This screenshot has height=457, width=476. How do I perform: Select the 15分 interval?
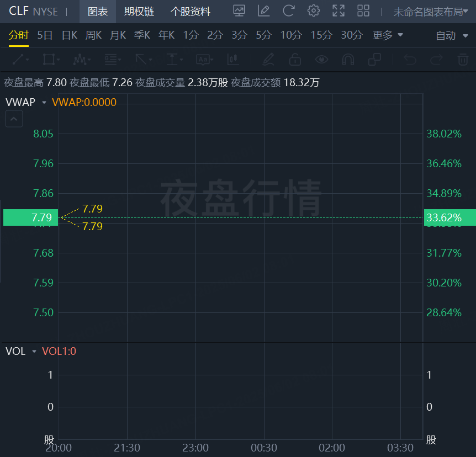coord(321,35)
